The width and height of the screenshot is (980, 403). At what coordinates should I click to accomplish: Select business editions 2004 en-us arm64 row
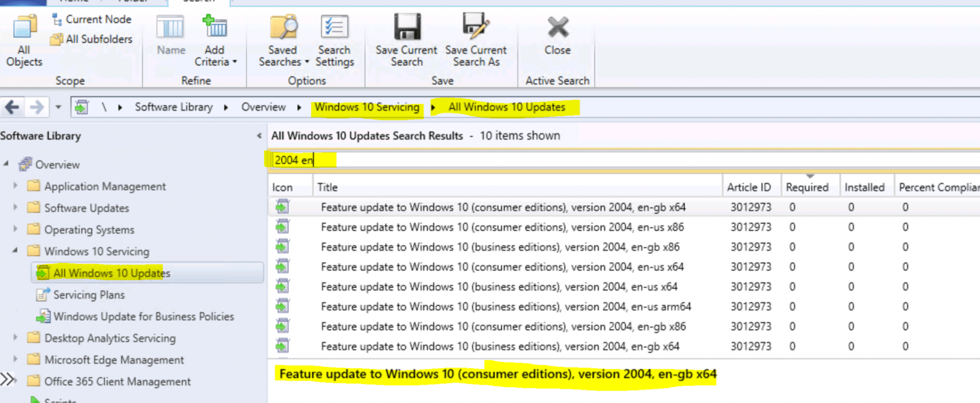(624, 307)
